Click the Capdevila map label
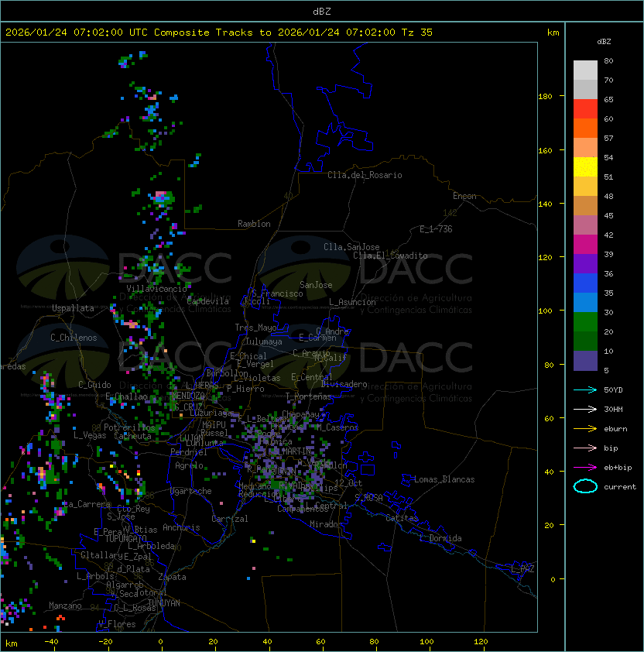Image resolution: width=644 pixels, height=652 pixels. (x=207, y=301)
